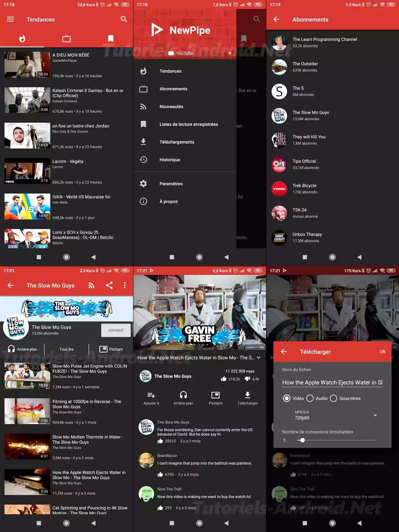This screenshot has height=532, width=399.
Task: Tap the thumbs-down icon with 4,4k
Action: [x=248, y=379]
